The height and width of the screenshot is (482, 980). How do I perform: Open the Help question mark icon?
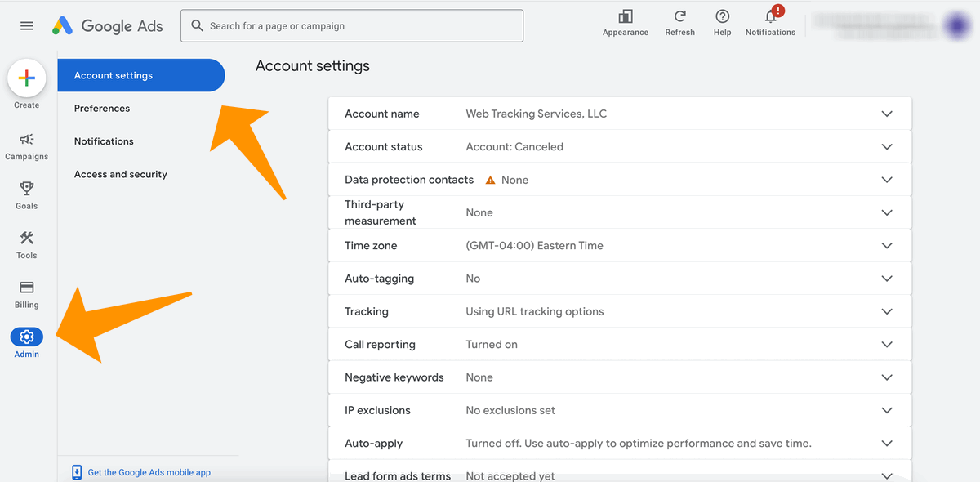(722, 16)
